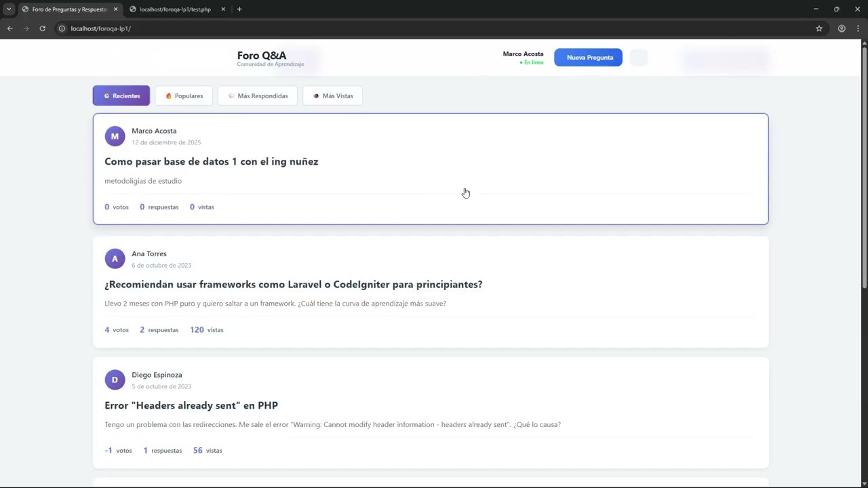Click Marco Acosta author name in post
Image resolution: width=868 pixels, height=488 pixels.
[x=154, y=131]
